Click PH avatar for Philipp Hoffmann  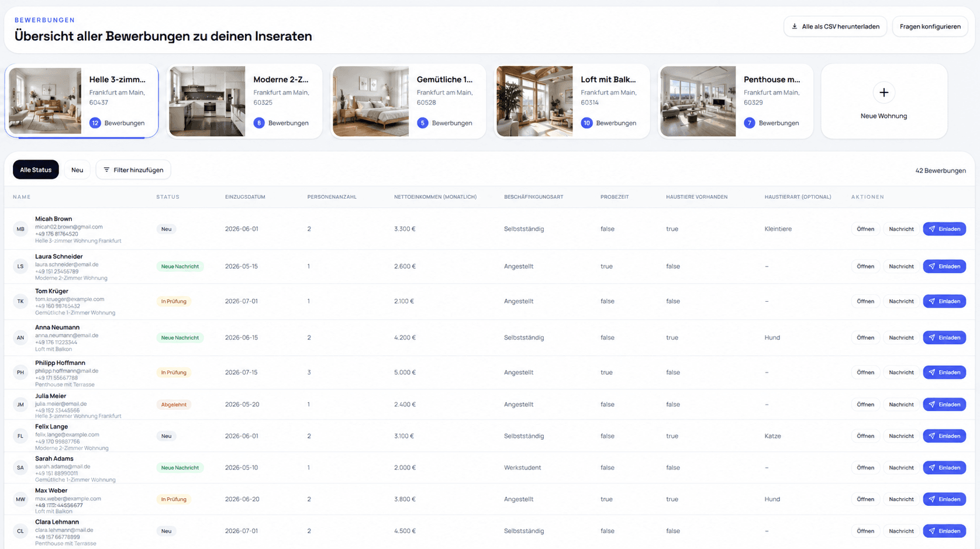click(x=20, y=372)
